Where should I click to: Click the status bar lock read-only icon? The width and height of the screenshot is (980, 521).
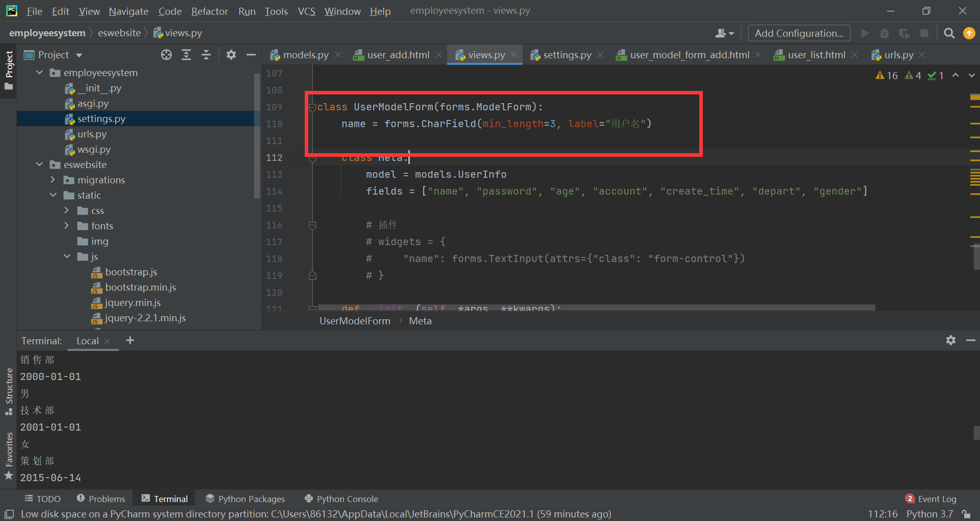(x=966, y=514)
